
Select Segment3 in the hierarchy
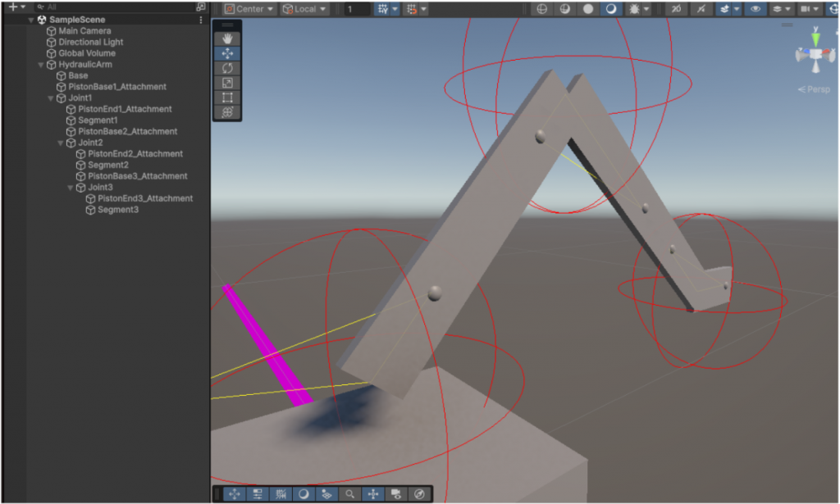pos(118,210)
